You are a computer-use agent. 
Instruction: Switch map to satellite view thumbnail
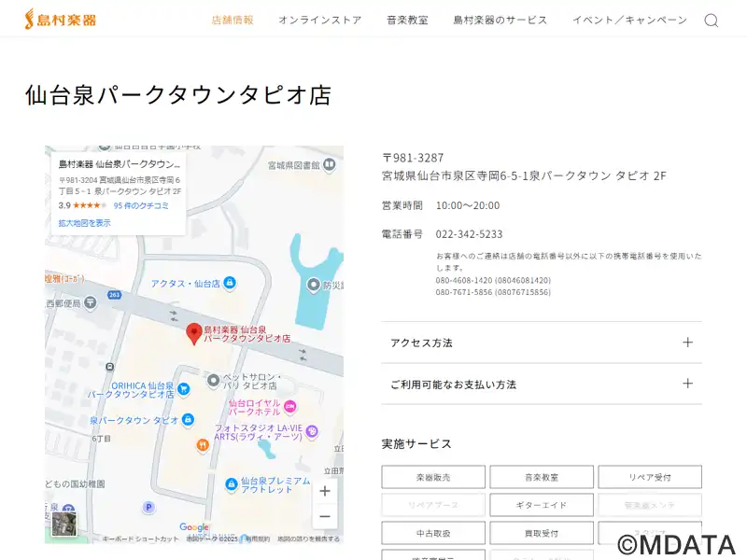(x=63, y=524)
